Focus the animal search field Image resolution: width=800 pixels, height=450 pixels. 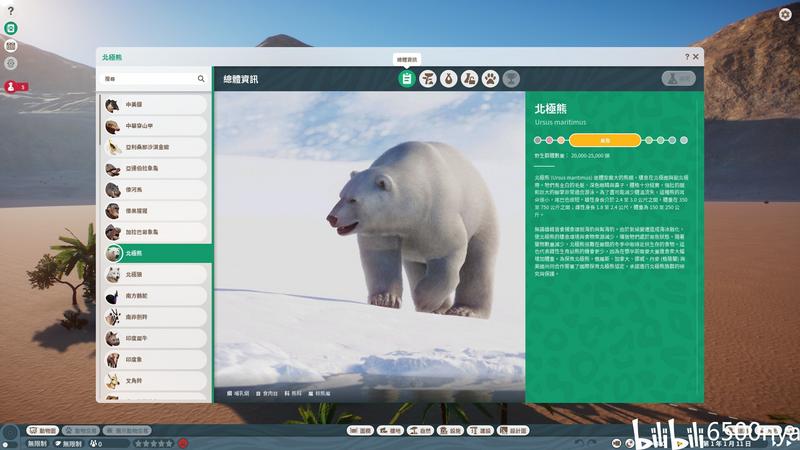[x=153, y=79]
